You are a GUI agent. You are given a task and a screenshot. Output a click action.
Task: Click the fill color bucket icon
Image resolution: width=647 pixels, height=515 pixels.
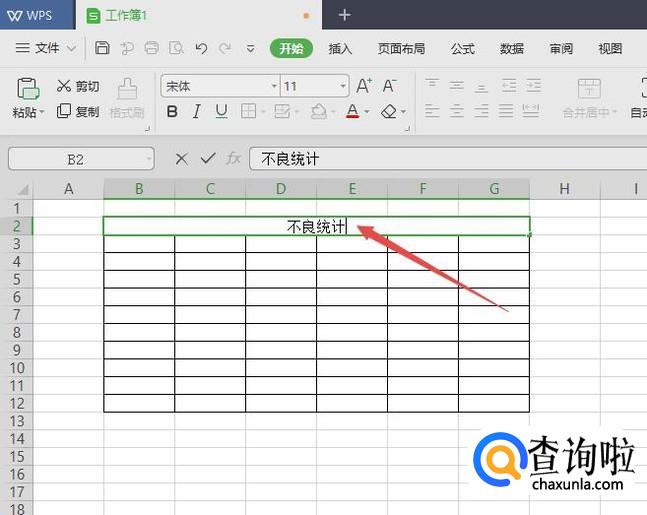click(x=319, y=111)
